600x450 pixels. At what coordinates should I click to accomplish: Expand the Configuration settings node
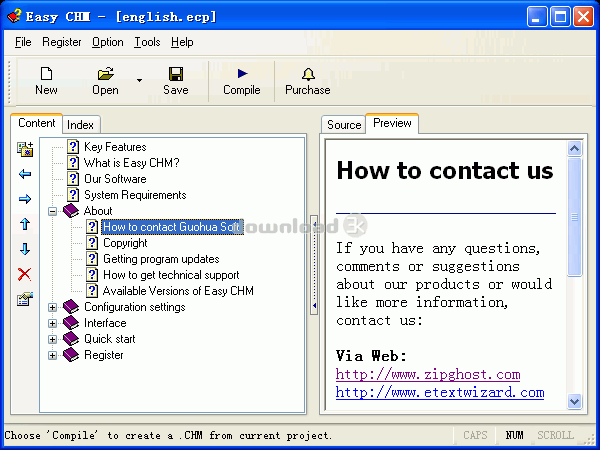coord(52,307)
